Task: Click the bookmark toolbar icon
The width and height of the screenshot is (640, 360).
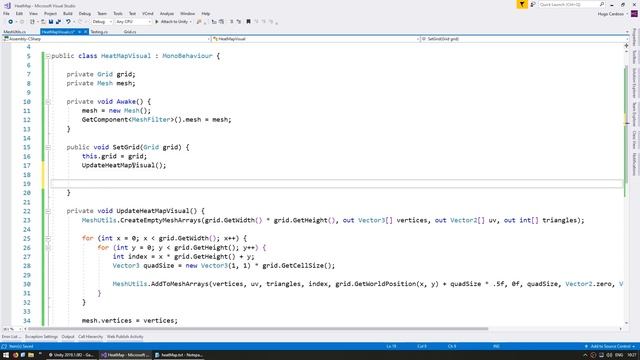Action: 248,22
